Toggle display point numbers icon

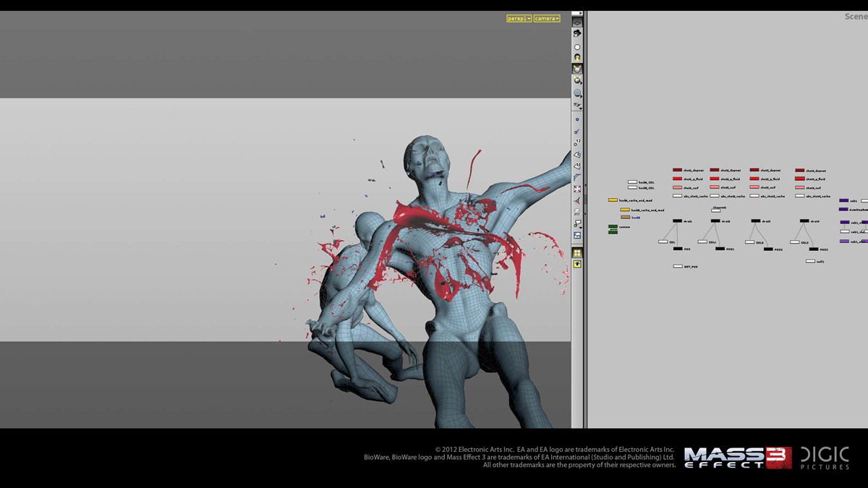click(x=576, y=142)
